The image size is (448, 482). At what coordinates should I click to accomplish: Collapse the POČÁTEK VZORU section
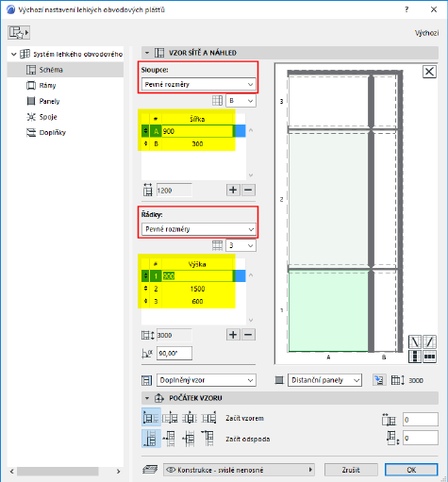coord(147,398)
